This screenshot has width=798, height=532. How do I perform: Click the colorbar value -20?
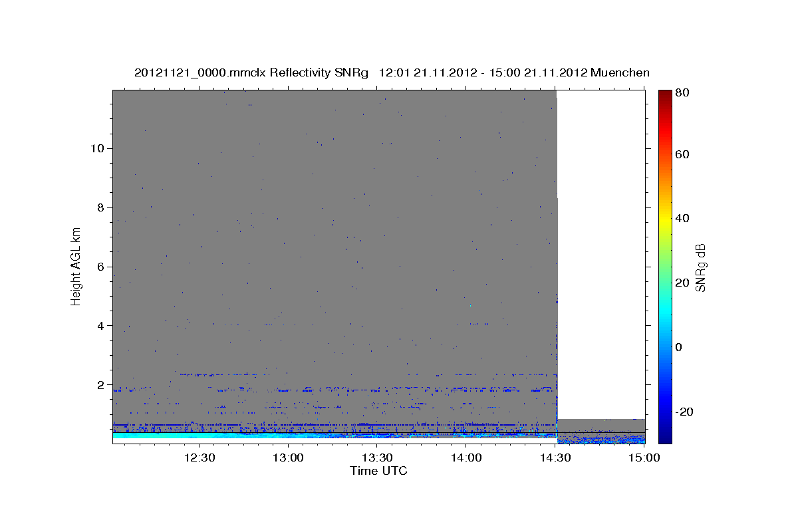coord(684,412)
